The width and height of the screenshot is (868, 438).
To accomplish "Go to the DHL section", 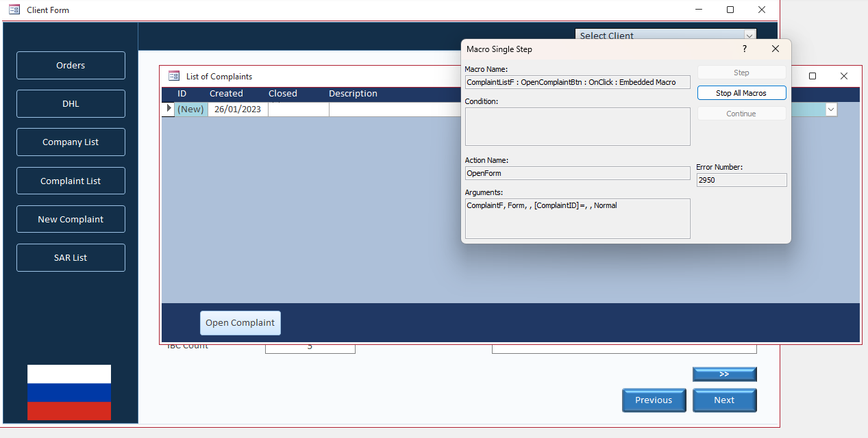I will coord(71,104).
